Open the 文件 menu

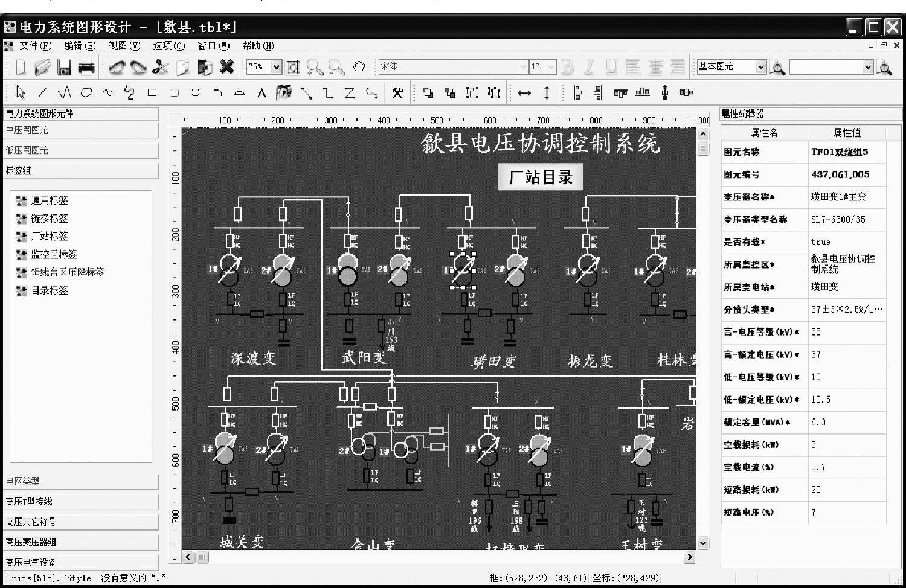click(34, 46)
